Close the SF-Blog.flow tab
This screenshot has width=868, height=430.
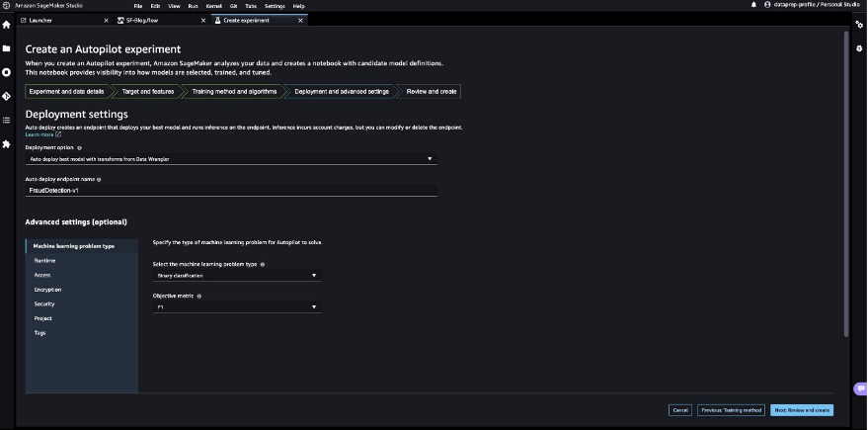tap(203, 20)
